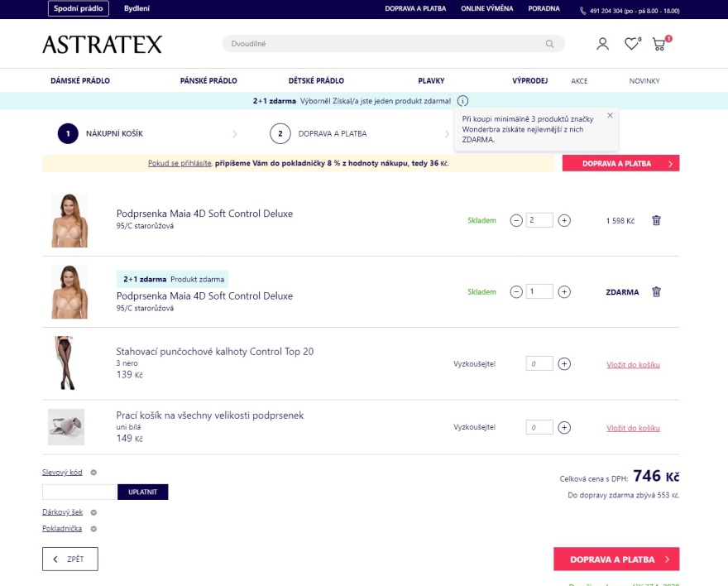This screenshot has width=728, height=586.
Task: Open the NOVINKY menu item
Action: (644, 81)
